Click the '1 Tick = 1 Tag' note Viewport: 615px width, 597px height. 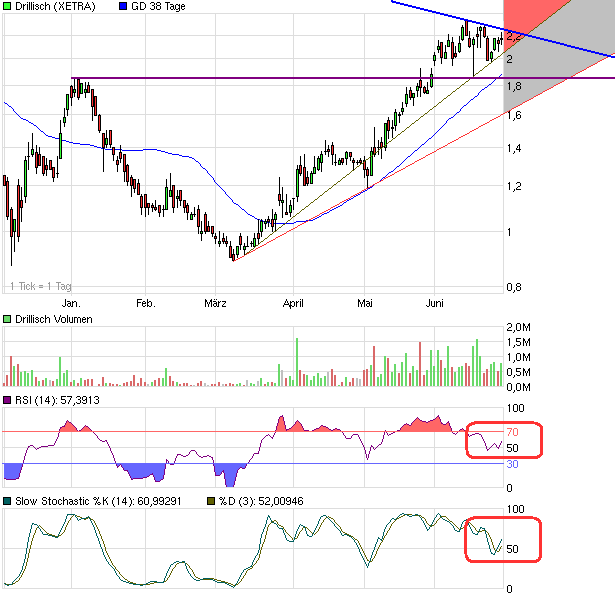41,286
